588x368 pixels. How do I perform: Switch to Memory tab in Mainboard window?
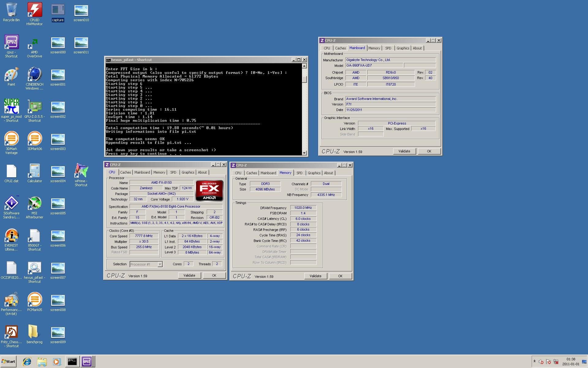[374, 48]
